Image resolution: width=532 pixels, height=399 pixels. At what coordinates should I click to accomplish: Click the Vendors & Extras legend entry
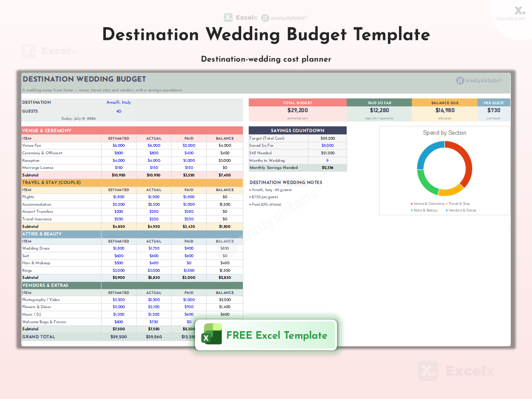coord(461,210)
